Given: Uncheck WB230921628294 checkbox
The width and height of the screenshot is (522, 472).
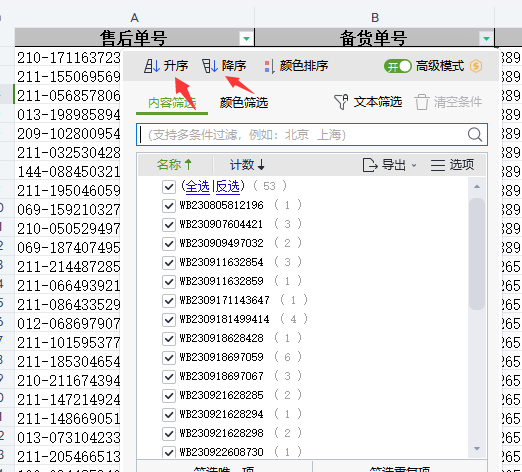Looking at the screenshot, I should pos(169,414).
